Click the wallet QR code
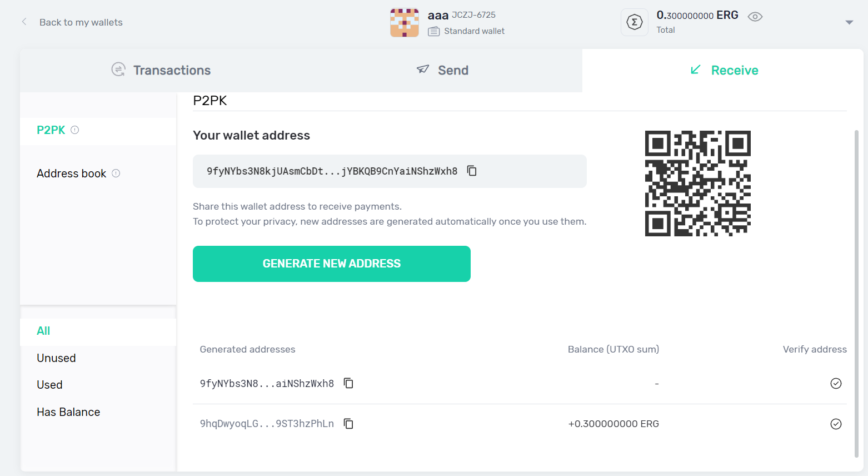Viewport: 868px width, 476px height. point(697,184)
